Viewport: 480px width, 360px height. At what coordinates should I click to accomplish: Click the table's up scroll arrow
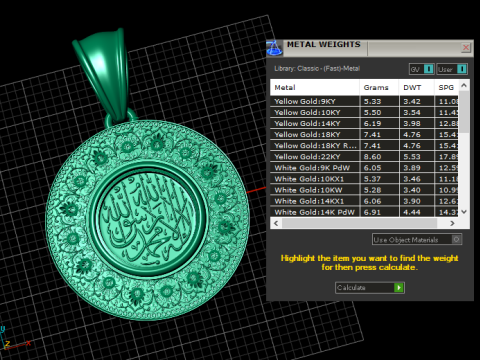click(464, 86)
